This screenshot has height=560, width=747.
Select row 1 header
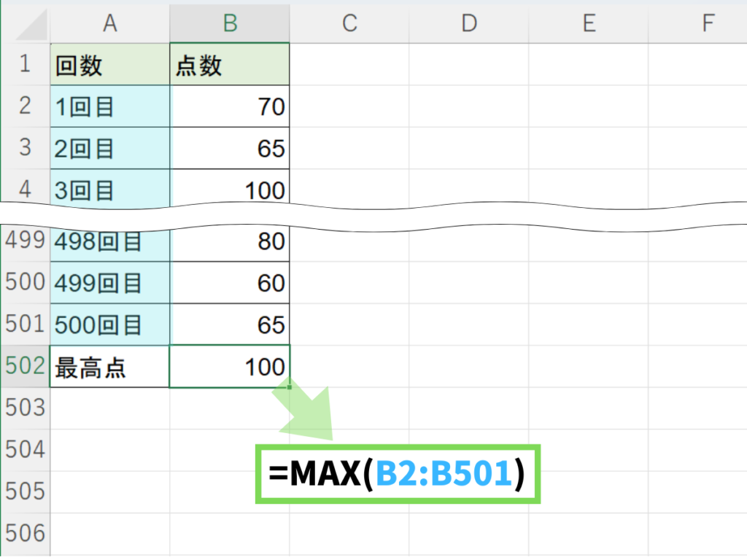(25, 64)
